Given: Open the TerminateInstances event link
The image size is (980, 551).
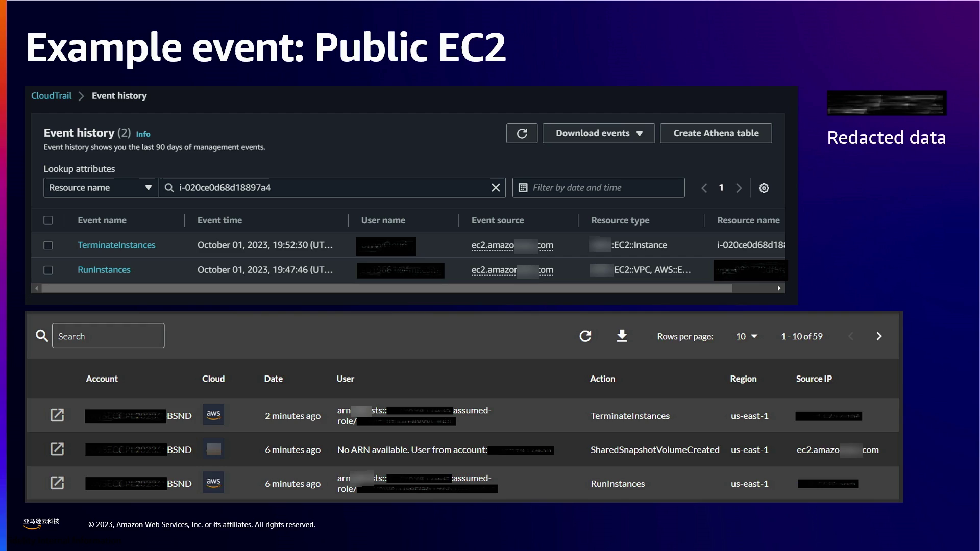Looking at the screenshot, I should [116, 245].
